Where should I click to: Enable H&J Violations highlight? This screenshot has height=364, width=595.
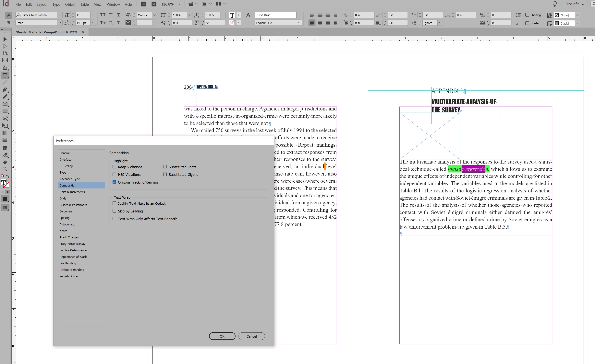(114, 174)
